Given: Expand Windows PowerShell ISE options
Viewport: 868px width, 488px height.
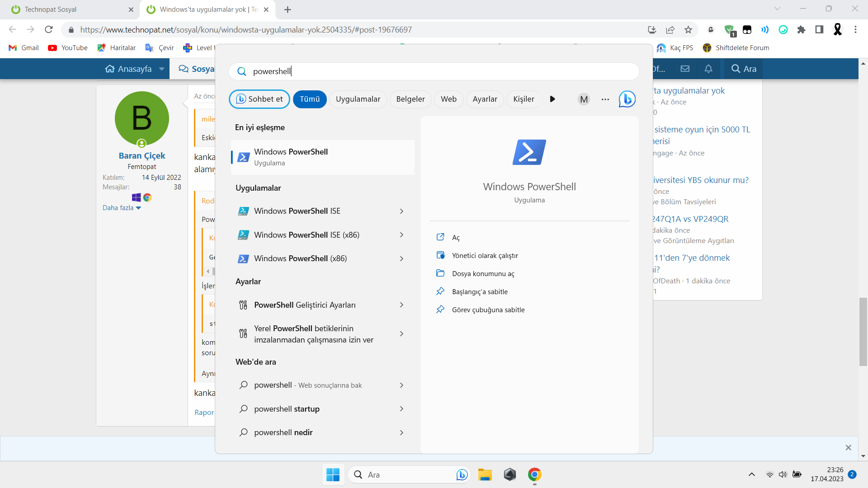Looking at the screenshot, I should pyautogui.click(x=401, y=211).
